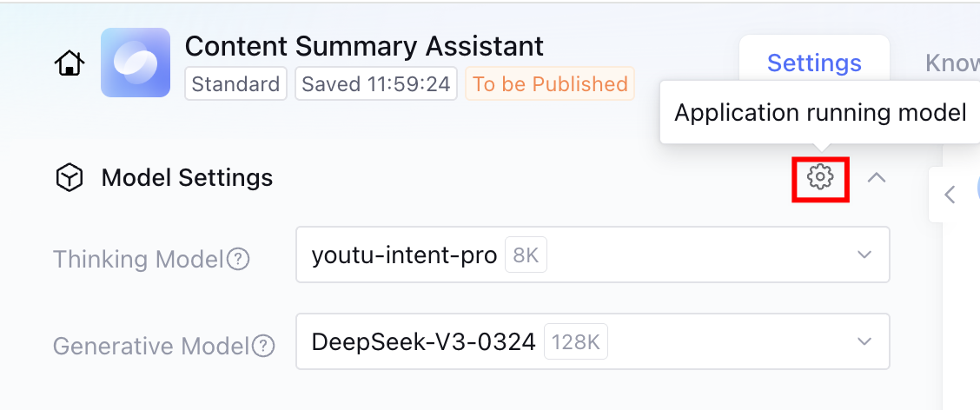Click the To be Published status badge
Image resolution: width=980 pixels, height=410 pixels.
[x=550, y=84]
